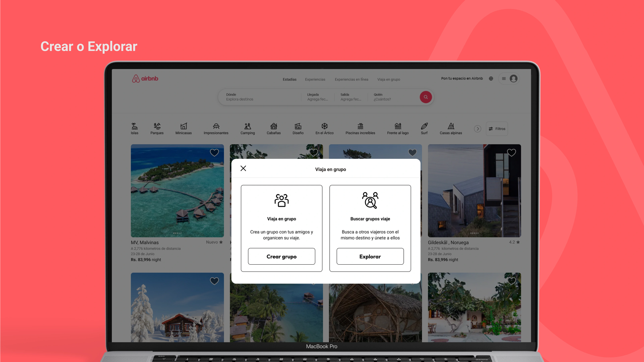Switch to Experiencias en línea tab
Screen dimensions: 644x362
351,79
